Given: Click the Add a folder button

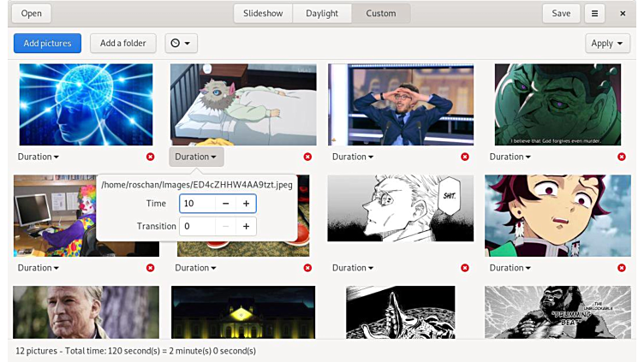Looking at the screenshot, I should 122,44.
